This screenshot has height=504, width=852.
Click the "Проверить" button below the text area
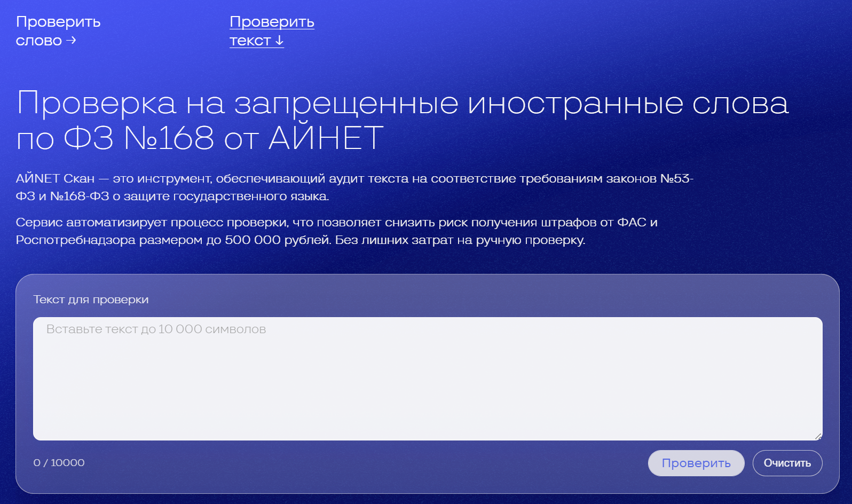[x=696, y=463]
